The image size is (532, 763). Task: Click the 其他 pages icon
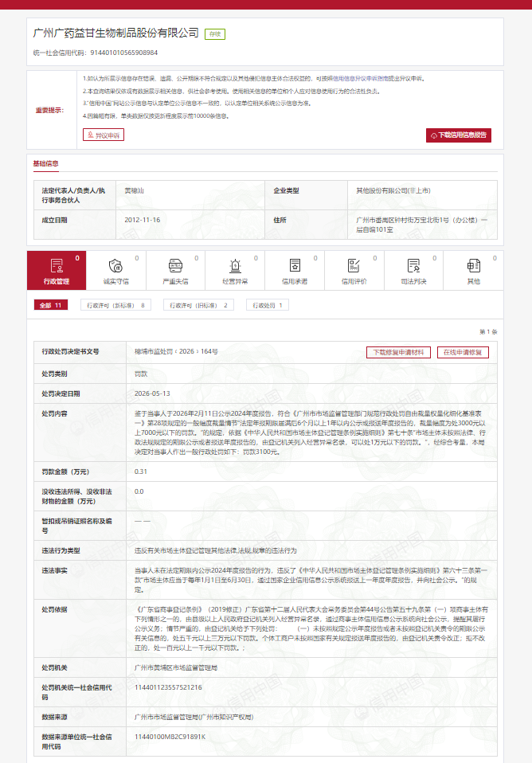coord(474,266)
